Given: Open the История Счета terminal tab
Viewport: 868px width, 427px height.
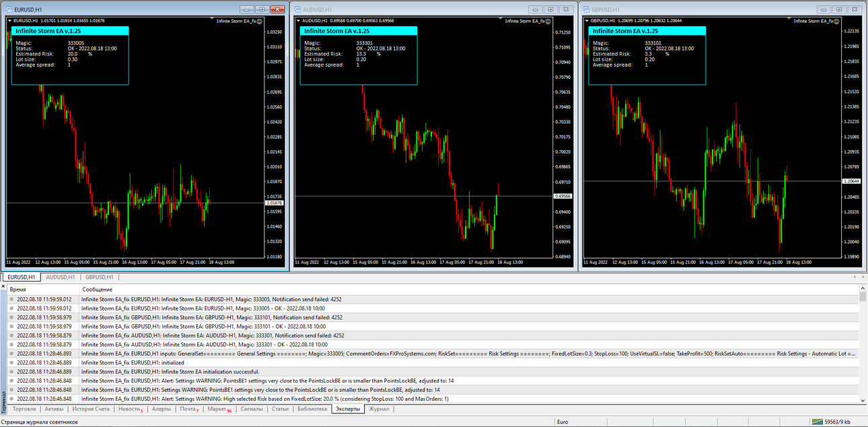Looking at the screenshot, I should [x=91, y=409].
